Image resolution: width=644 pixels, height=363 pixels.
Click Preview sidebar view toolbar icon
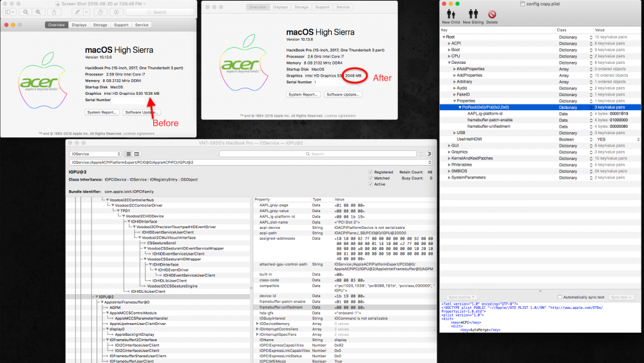coord(10,12)
